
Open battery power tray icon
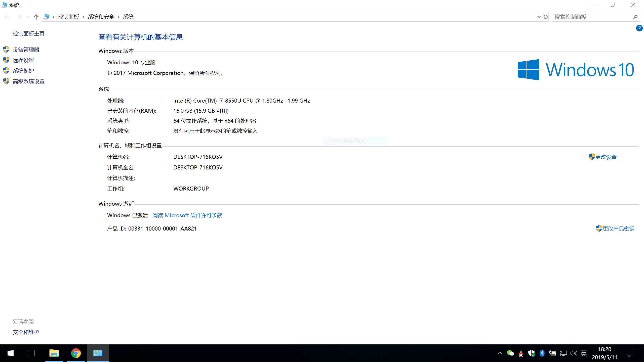pos(552,353)
